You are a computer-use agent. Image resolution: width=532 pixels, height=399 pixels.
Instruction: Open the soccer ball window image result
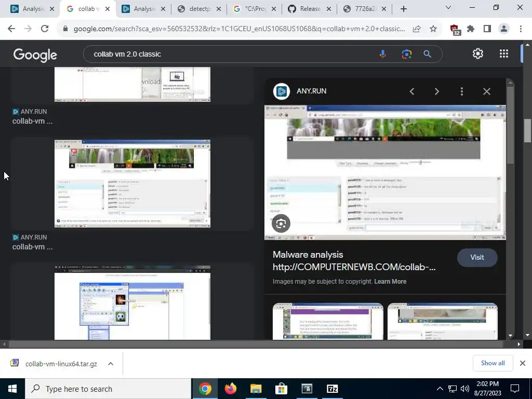click(x=132, y=303)
